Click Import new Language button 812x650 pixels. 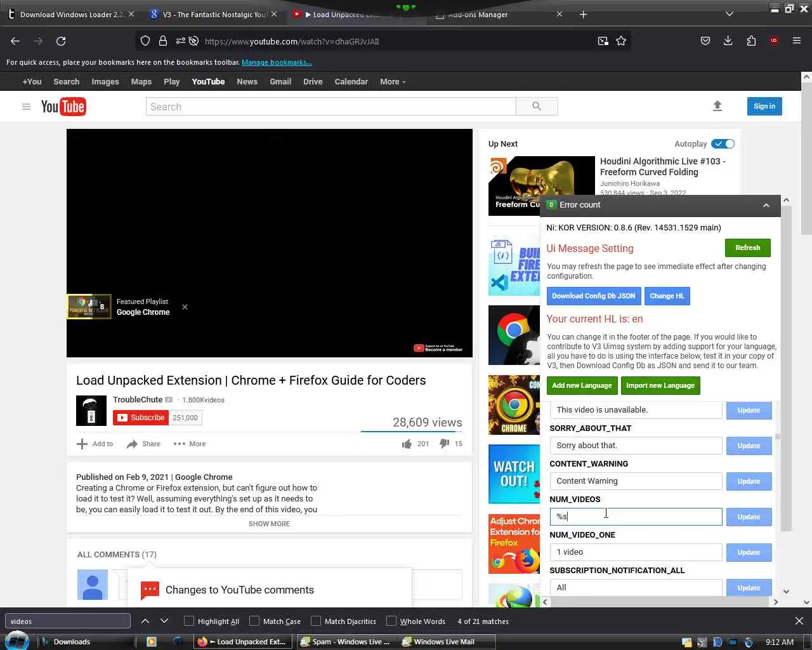(x=660, y=385)
